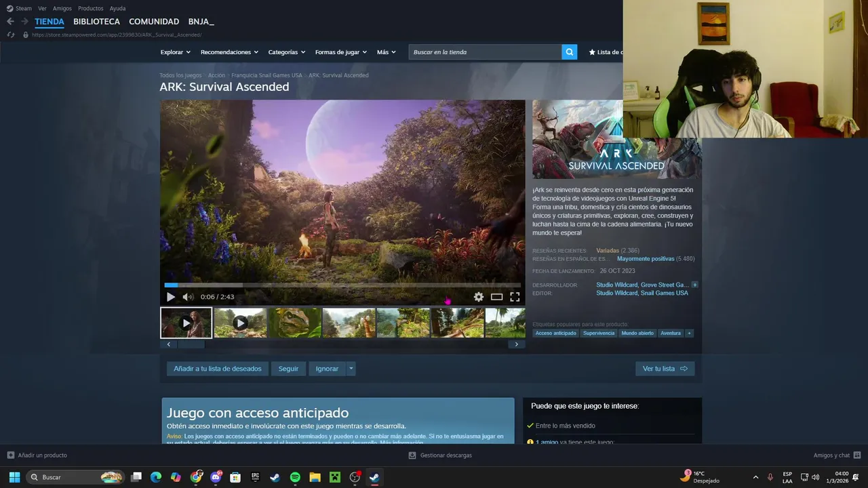Screen dimensions: 868x488
Task: Open the Windows Start menu
Action: click(14, 477)
